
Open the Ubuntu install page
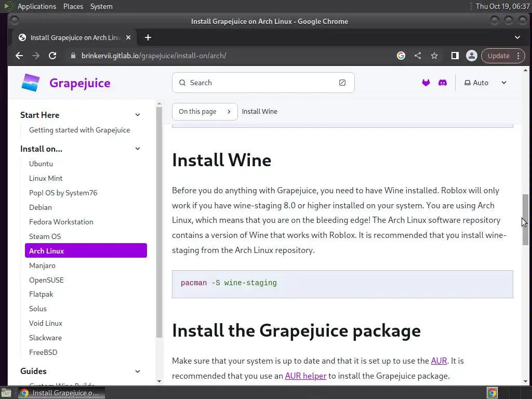tap(41, 164)
